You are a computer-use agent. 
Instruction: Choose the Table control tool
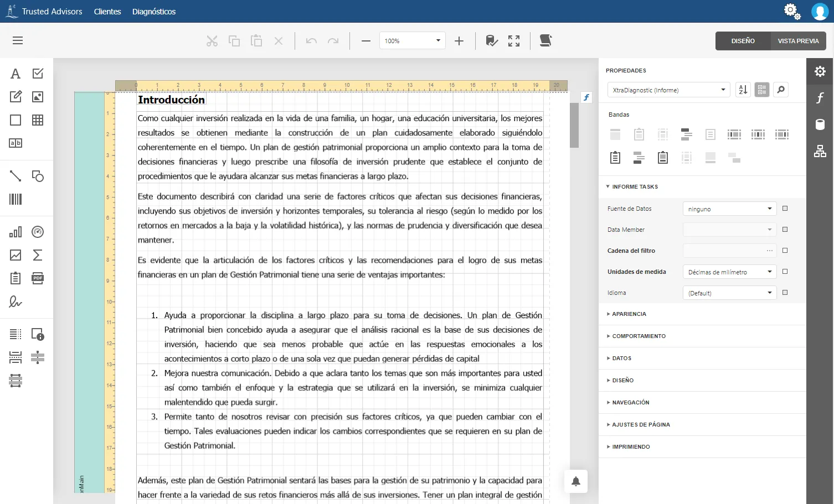pos(38,120)
